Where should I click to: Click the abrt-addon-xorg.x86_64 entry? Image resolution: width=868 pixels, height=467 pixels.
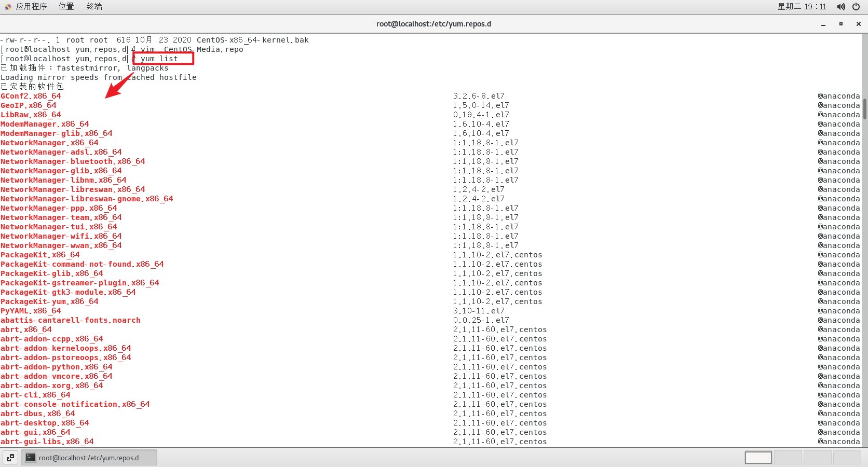[x=52, y=386]
